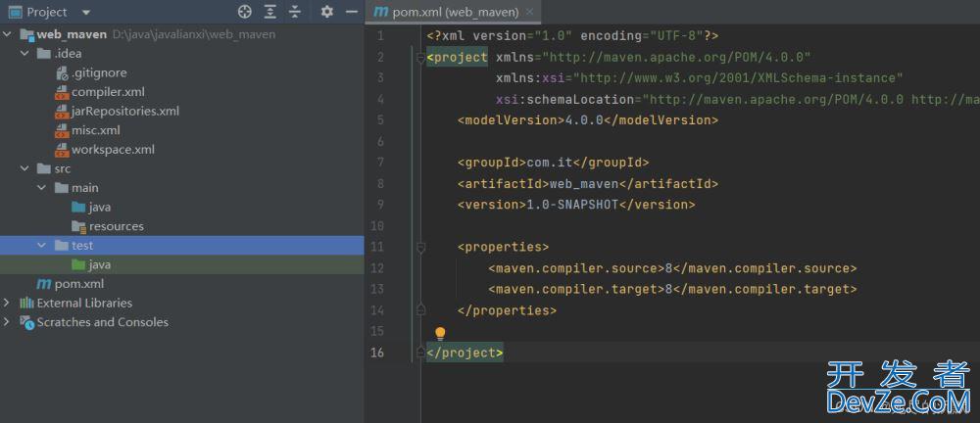Collapse the test folder

pos(42,246)
